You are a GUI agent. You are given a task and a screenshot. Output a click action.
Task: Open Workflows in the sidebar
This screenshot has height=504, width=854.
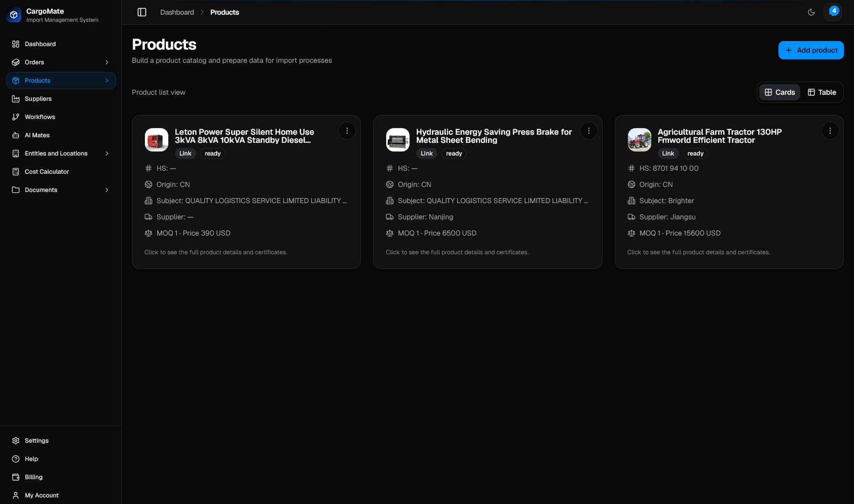coord(61,117)
